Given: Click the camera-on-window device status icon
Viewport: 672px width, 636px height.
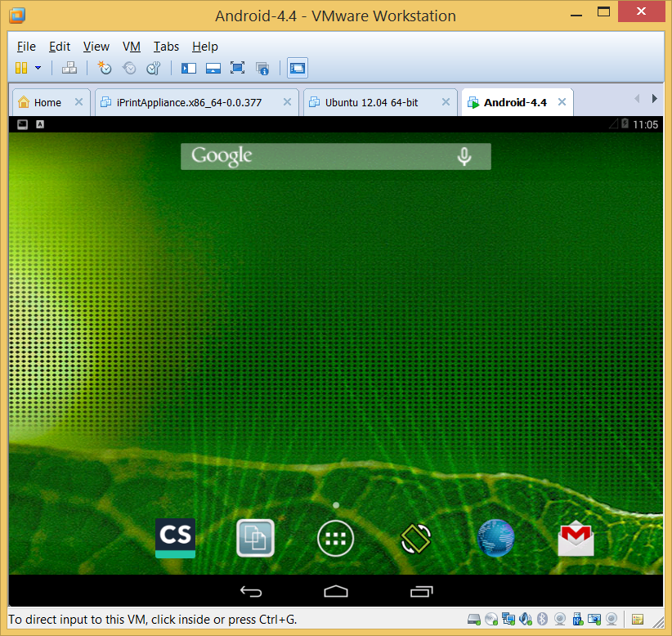Looking at the screenshot, I should (594, 619).
